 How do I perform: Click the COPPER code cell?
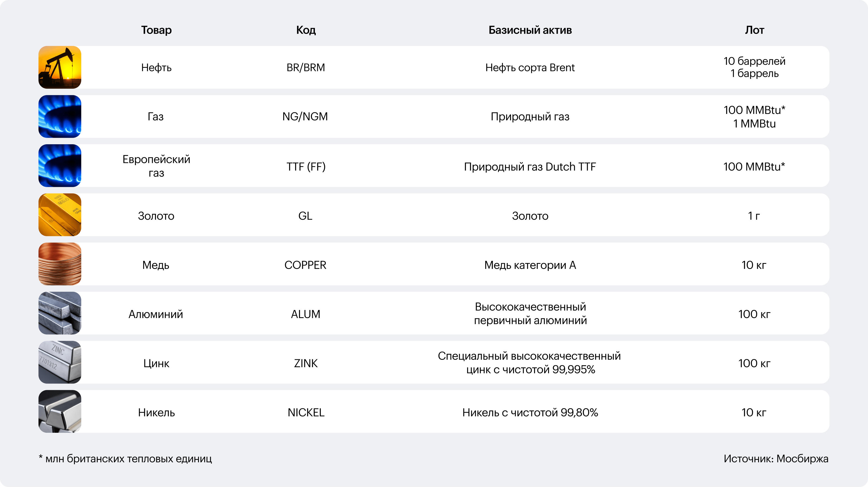pos(305,265)
